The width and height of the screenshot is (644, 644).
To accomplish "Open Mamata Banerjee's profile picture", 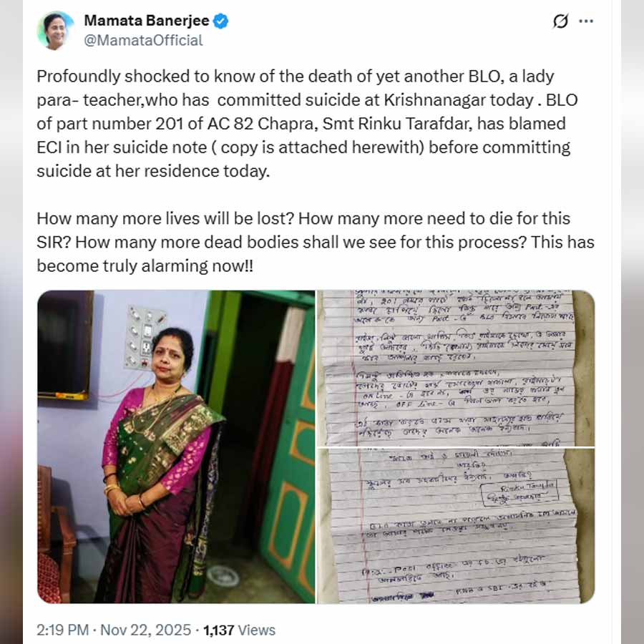I will pos(55,31).
